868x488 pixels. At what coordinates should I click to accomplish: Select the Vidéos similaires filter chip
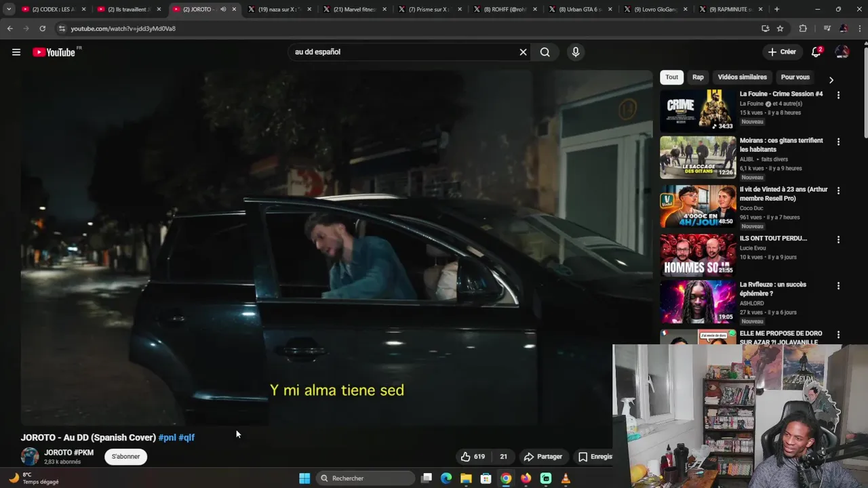coord(743,77)
